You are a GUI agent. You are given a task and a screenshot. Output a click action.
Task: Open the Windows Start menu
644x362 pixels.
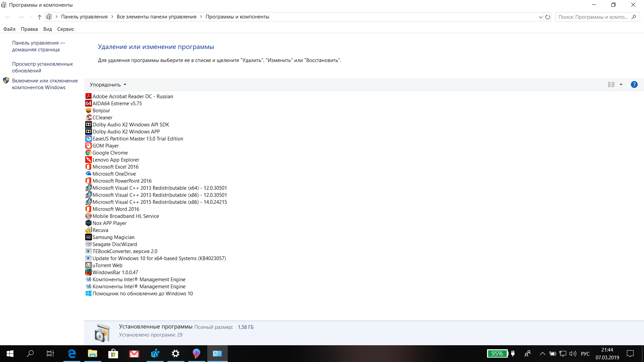tap(10, 354)
